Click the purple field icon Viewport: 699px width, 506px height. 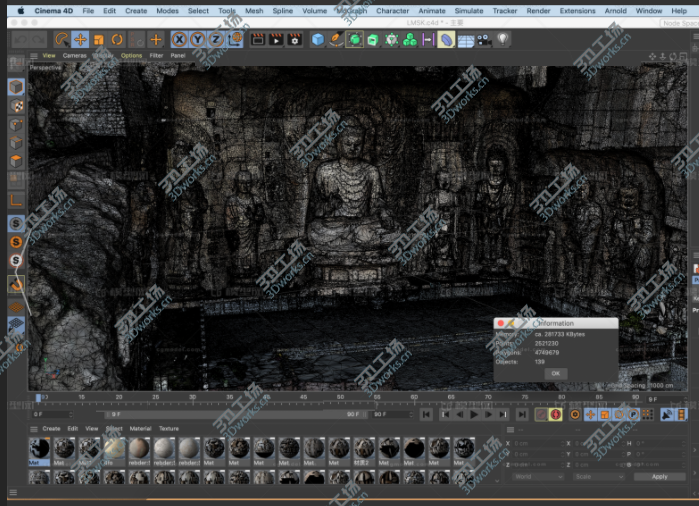[428, 40]
